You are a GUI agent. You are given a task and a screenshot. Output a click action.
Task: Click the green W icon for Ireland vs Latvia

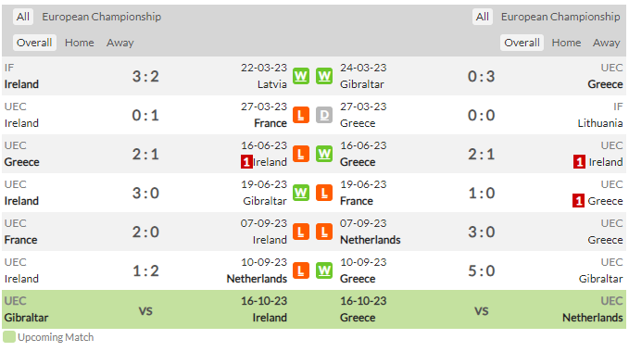[x=301, y=76]
